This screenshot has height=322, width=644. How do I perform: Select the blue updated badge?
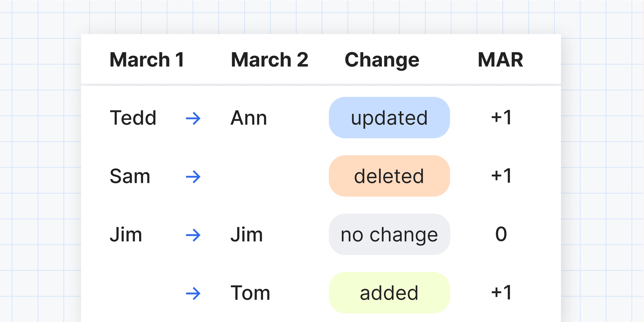[389, 118]
